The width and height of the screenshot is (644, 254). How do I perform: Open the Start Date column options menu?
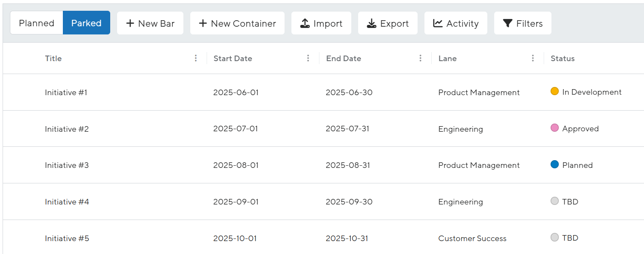pos(308,58)
